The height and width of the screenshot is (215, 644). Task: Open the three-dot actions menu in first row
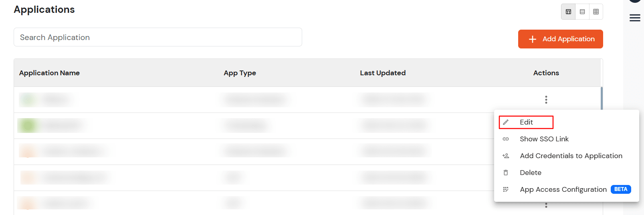click(x=546, y=100)
